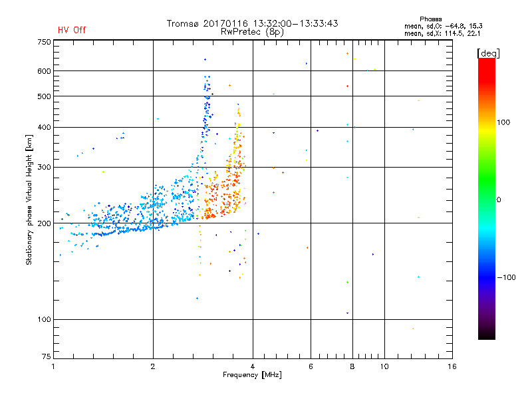Click the x-axis tick label '16'
Viewport: 532px width, 399px height.
pyautogui.click(x=452, y=366)
